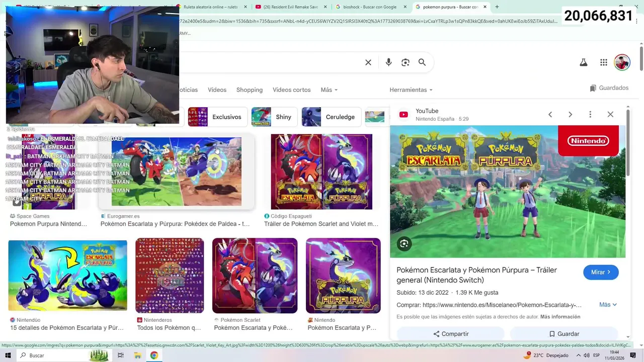
Task: Open File Explorer from taskbar
Action: 137,355
